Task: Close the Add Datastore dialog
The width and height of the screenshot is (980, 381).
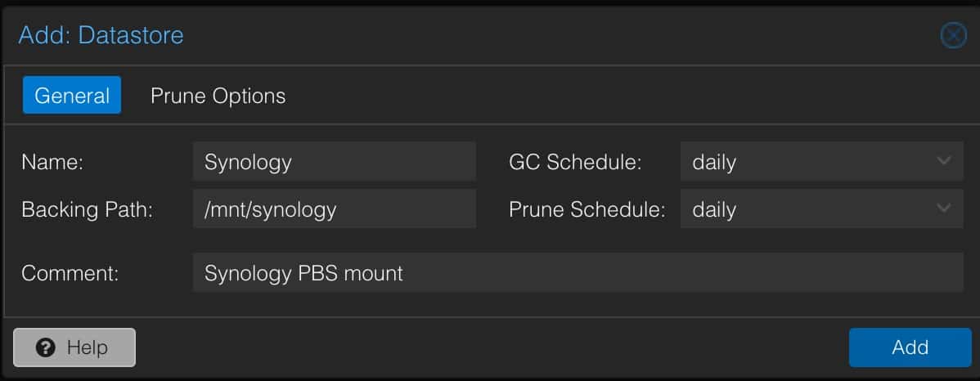Action: [953, 36]
